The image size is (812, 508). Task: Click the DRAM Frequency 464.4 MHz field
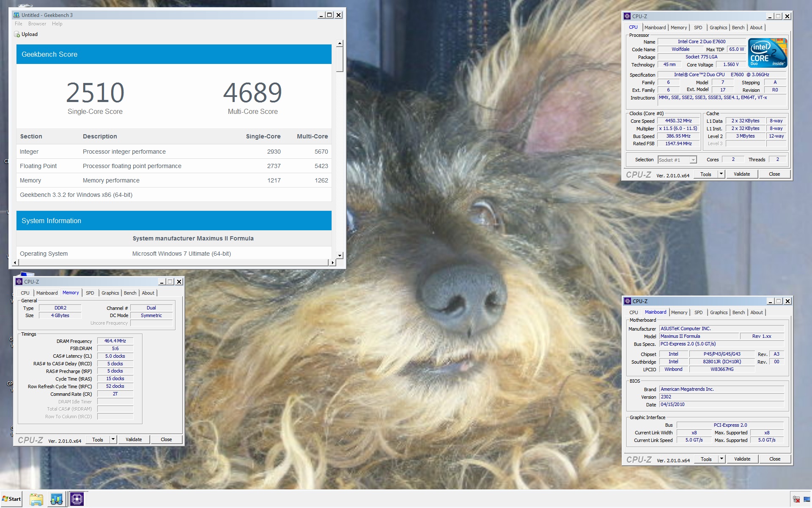(115, 341)
